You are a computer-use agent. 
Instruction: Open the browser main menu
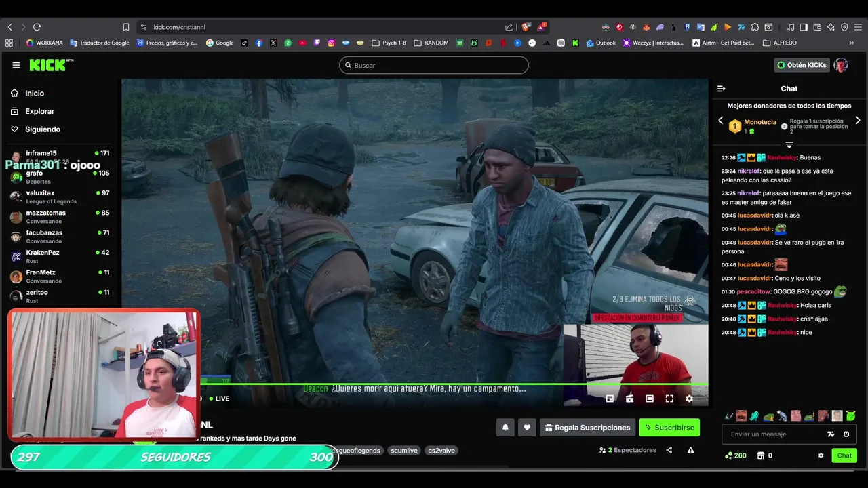point(858,27)
